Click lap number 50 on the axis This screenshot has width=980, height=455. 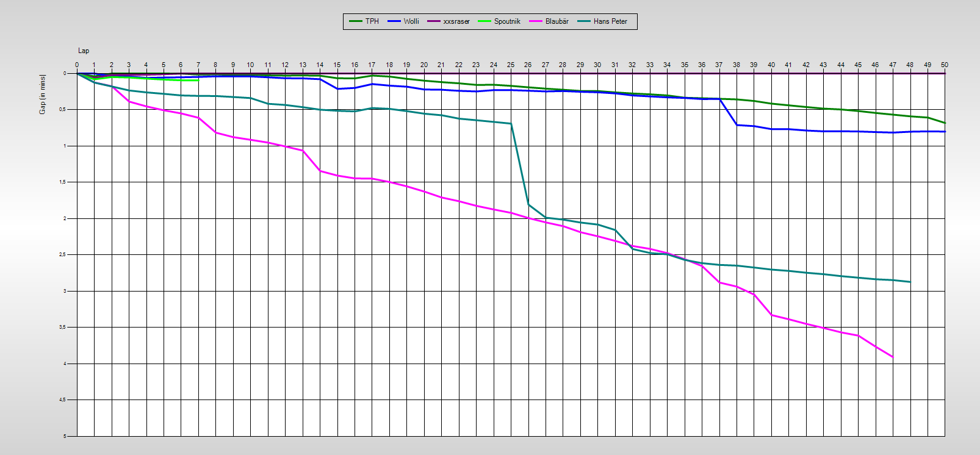(945, 65)
